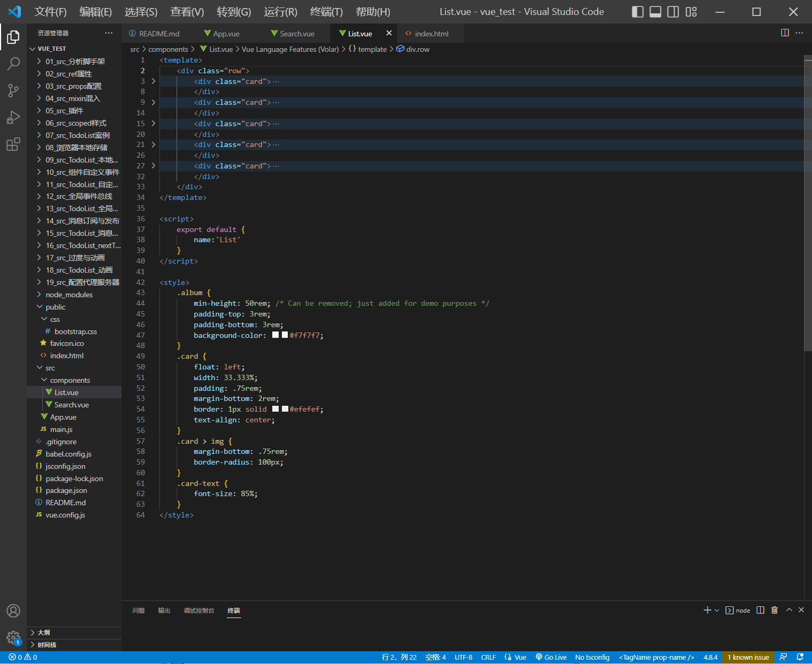Viewport: 812px width, 664px height.
Task: Click feedback icon in status bar
Action: tap(783, 657)
